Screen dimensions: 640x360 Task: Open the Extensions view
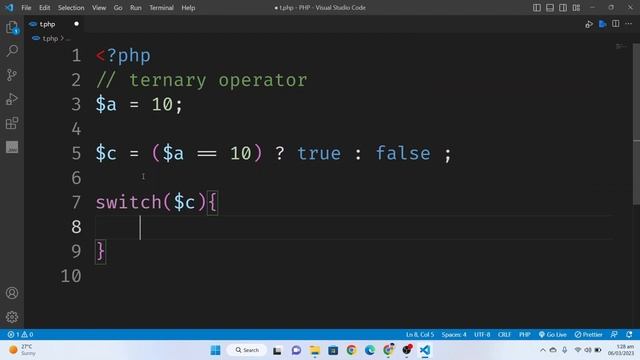click(12, 123)
